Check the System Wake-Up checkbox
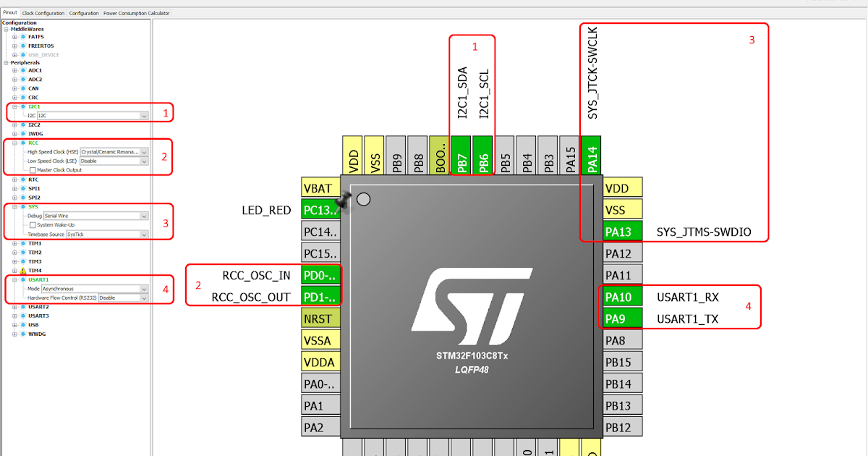Screen dimensions: 868x456 33,224
